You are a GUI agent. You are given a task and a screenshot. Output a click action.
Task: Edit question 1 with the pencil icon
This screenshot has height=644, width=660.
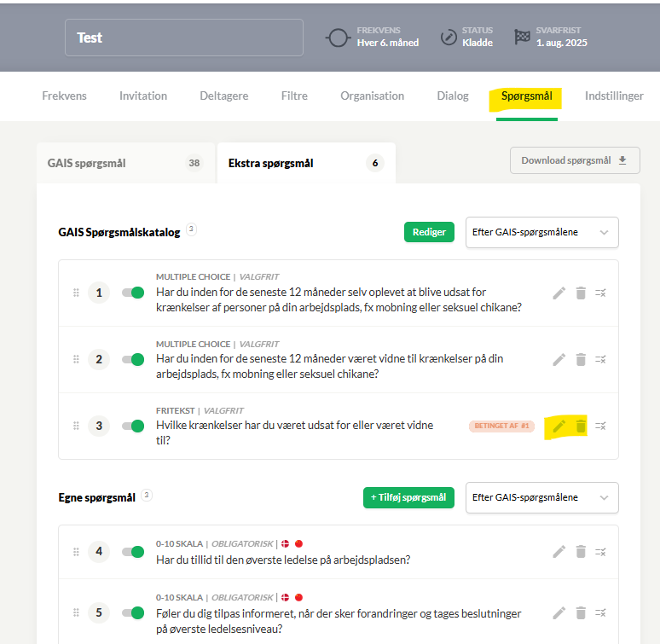pos(559,293)
